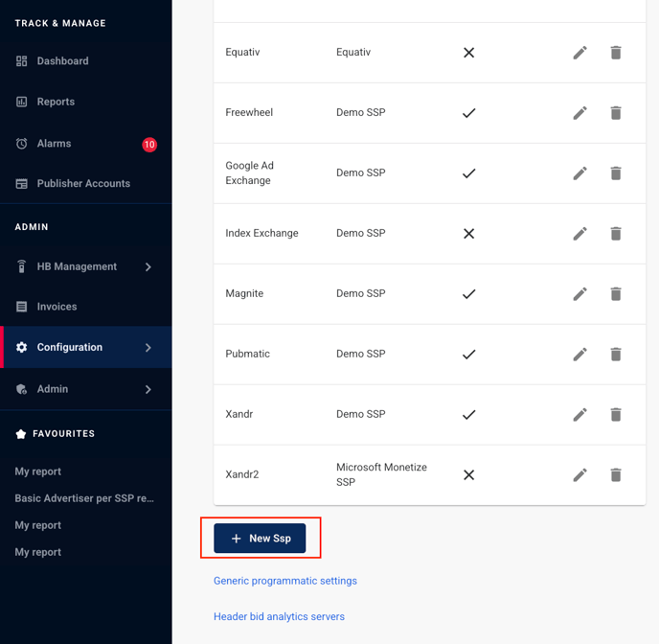The image size is (659, 644).
Task: Click the Pubmatic name cell
Action: click(247, 354)
